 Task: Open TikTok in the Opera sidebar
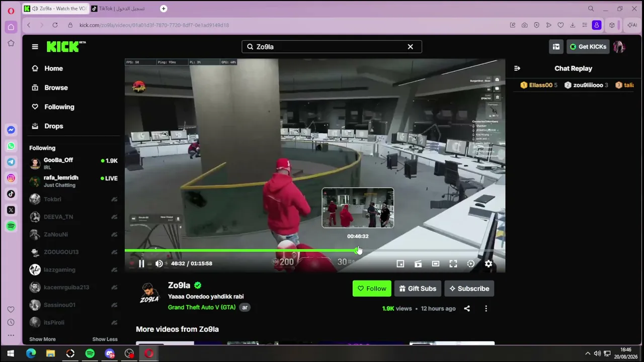[11, 194]
